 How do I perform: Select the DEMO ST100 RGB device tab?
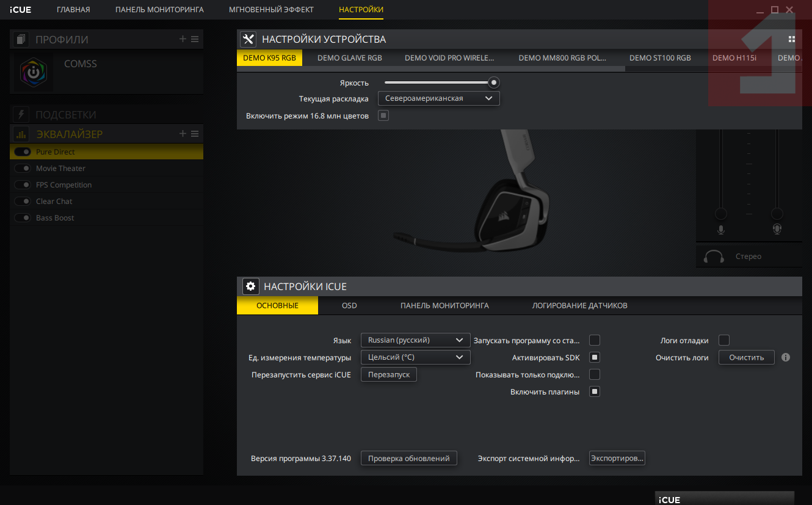coord(660,58)
